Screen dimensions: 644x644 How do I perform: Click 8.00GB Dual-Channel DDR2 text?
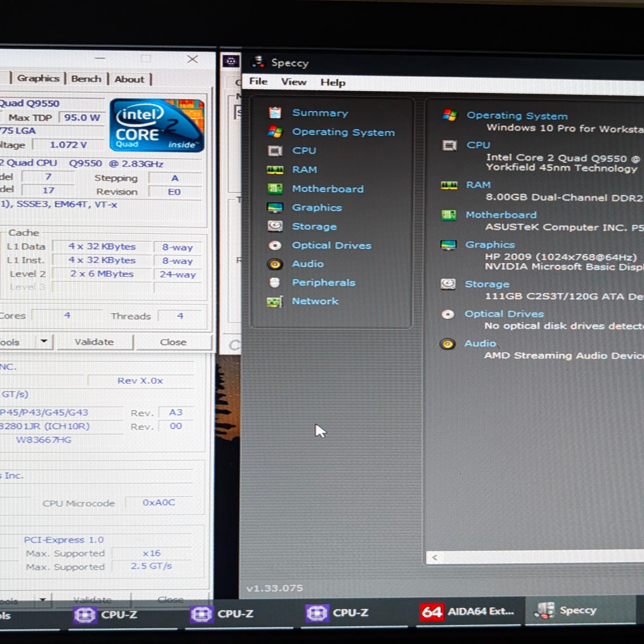pyautogui.click(x=564, y=198)
